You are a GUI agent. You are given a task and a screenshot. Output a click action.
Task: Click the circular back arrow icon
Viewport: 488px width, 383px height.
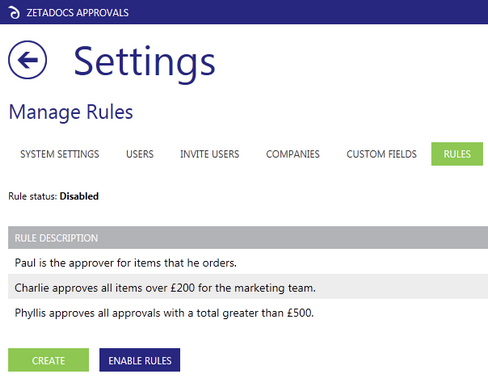tap(27, 60)
